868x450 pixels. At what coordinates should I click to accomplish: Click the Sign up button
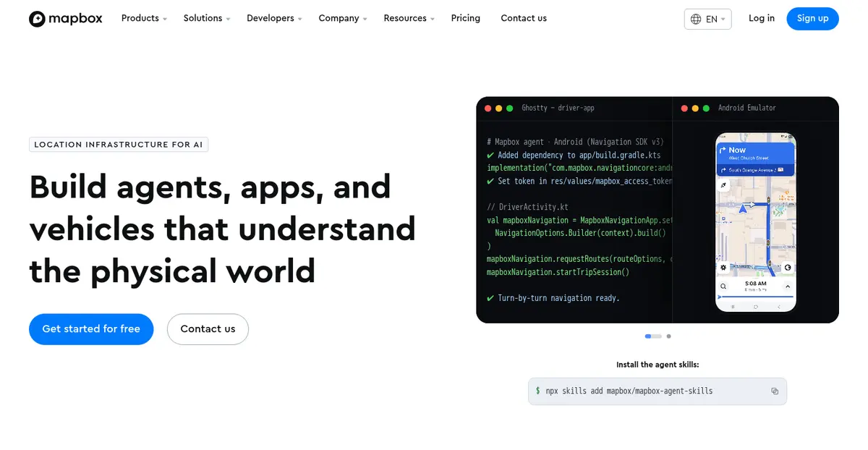[812, 19]
